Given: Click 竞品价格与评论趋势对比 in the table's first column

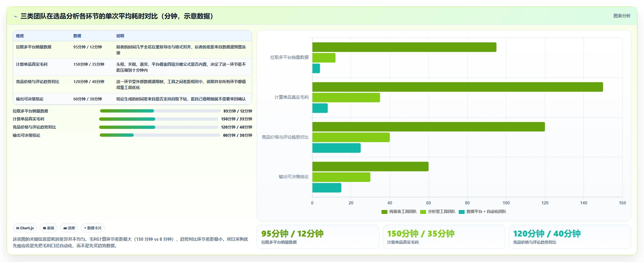Looking at the screenshot, I should pos(38,82).
